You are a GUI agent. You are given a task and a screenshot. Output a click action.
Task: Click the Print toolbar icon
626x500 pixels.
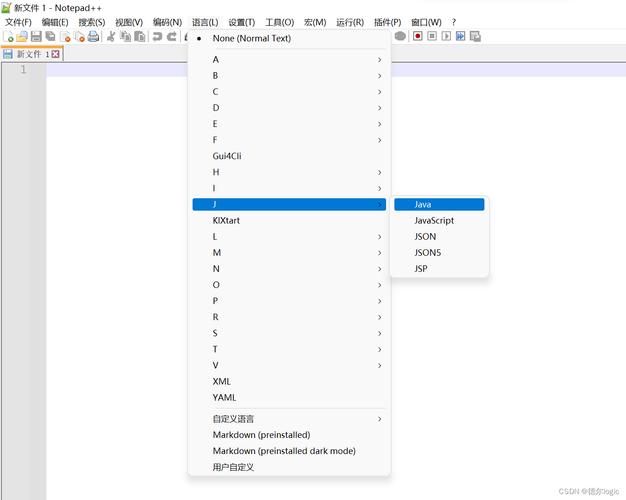pos(94,37)
